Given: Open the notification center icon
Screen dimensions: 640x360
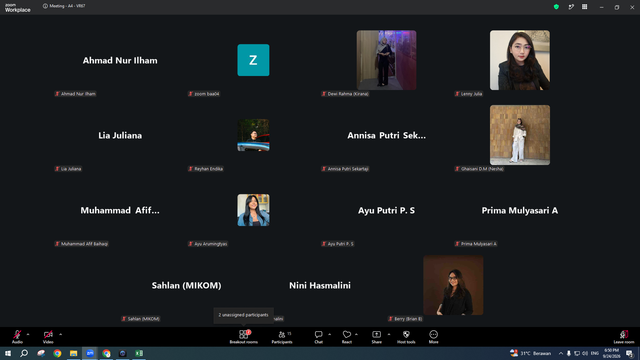Looking at the screenshot, I should [x=629, y=353].
